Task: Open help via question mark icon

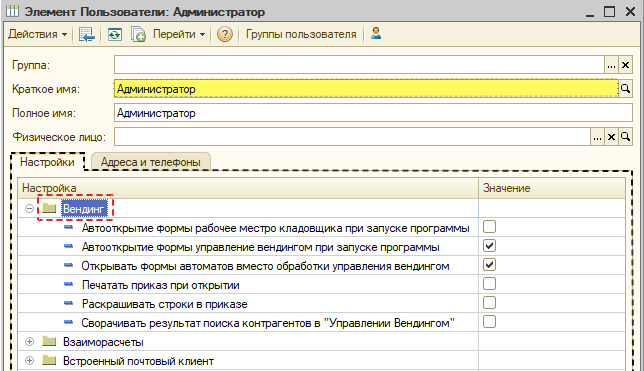Action: 225,34
